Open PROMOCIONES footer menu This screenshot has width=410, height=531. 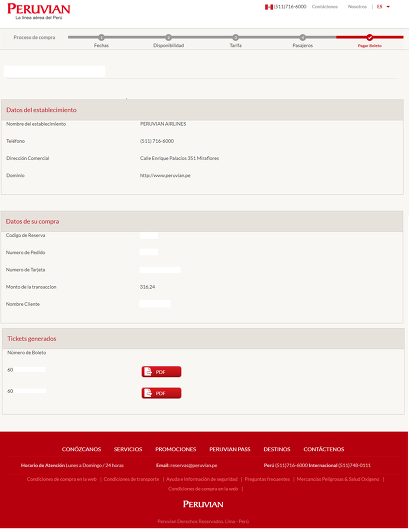pos(176,449)
